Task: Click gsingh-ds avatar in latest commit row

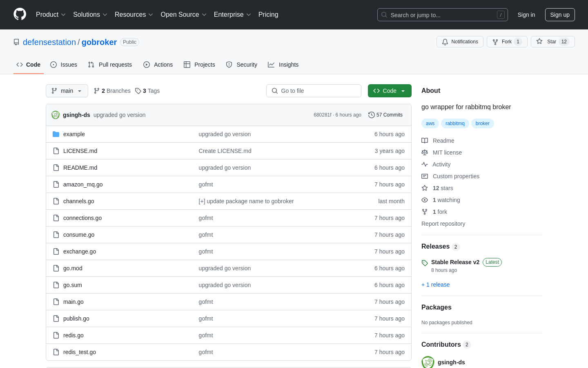Action: 56,115
